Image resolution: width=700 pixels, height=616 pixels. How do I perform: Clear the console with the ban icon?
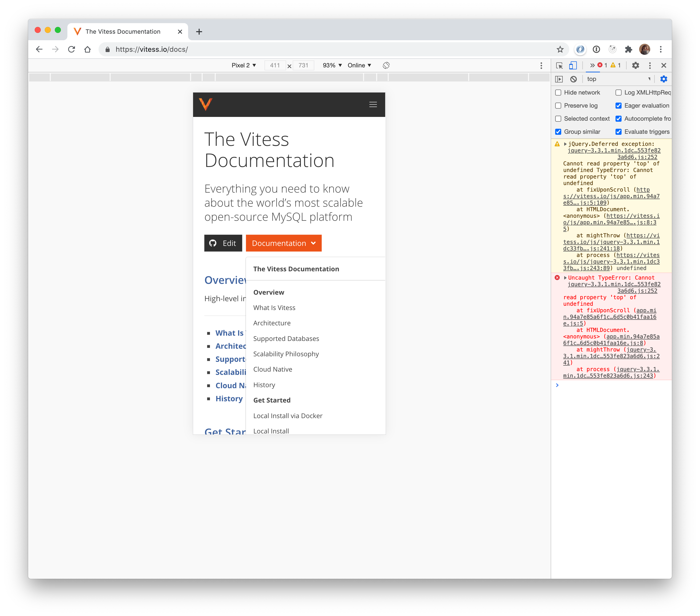pos(573,79)
